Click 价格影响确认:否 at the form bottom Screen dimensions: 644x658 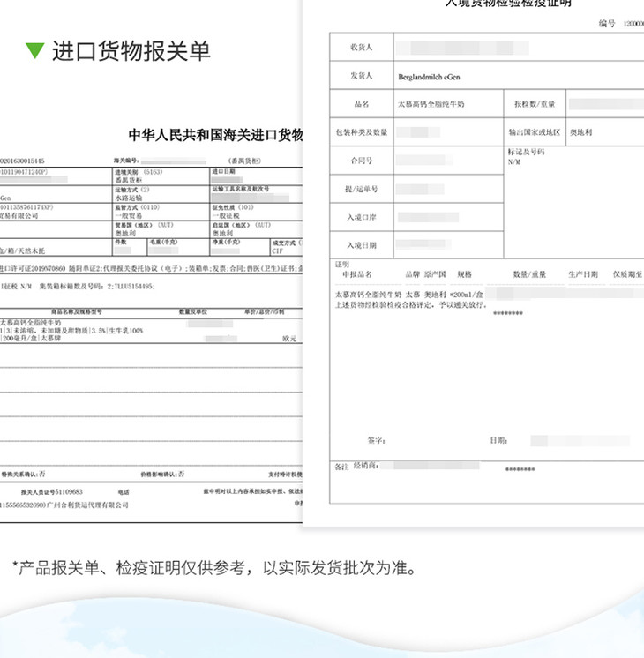tap(162, 475)
